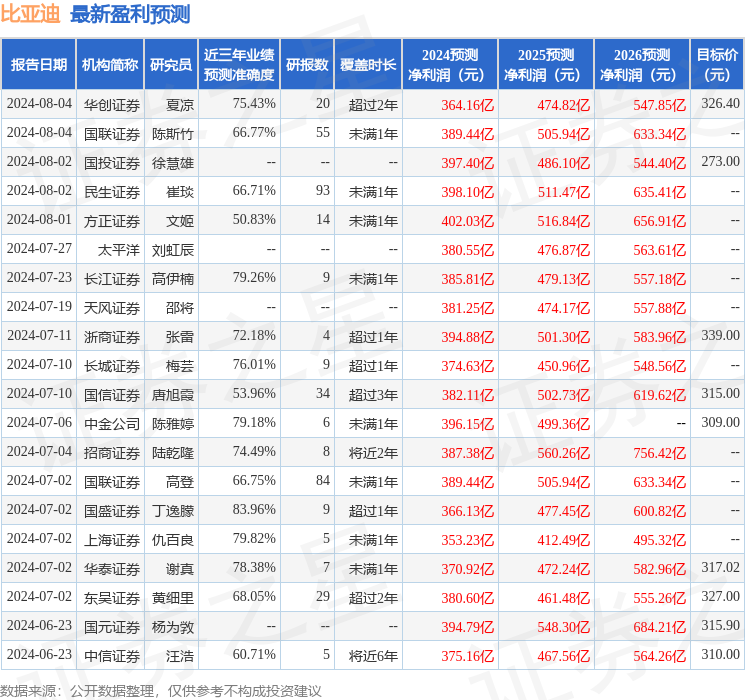Select the 中信证券 institution cell
Image resolution: width=745 pixels, height=700 pixels.
[112, 655]
